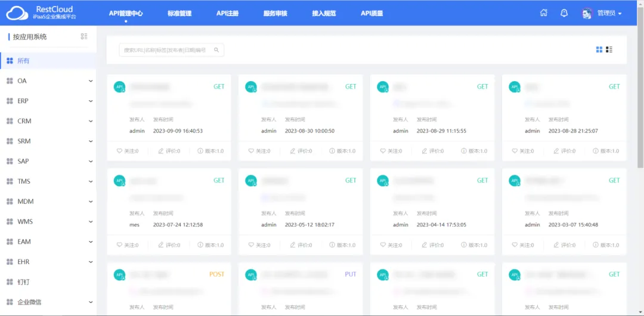The image size is (644, 316).
Task: Follow the API published by mes
Action: 128,245
